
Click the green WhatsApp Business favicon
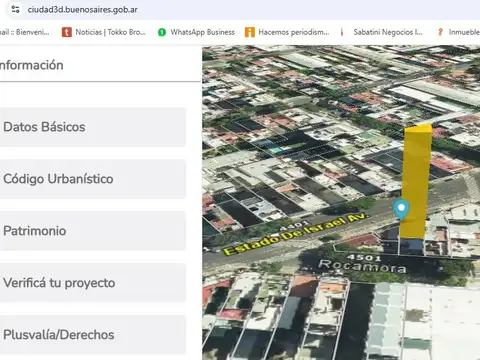point(162,32)
